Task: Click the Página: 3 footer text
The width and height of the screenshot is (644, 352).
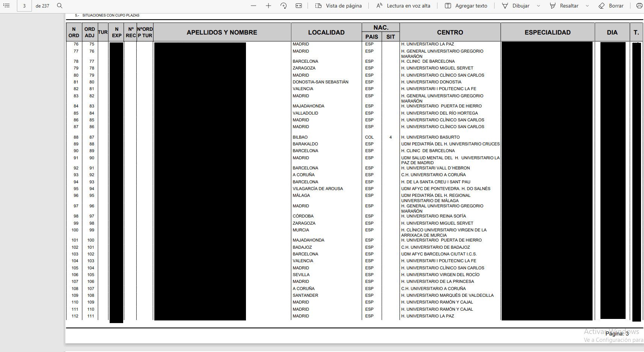Action: (617, 334)
